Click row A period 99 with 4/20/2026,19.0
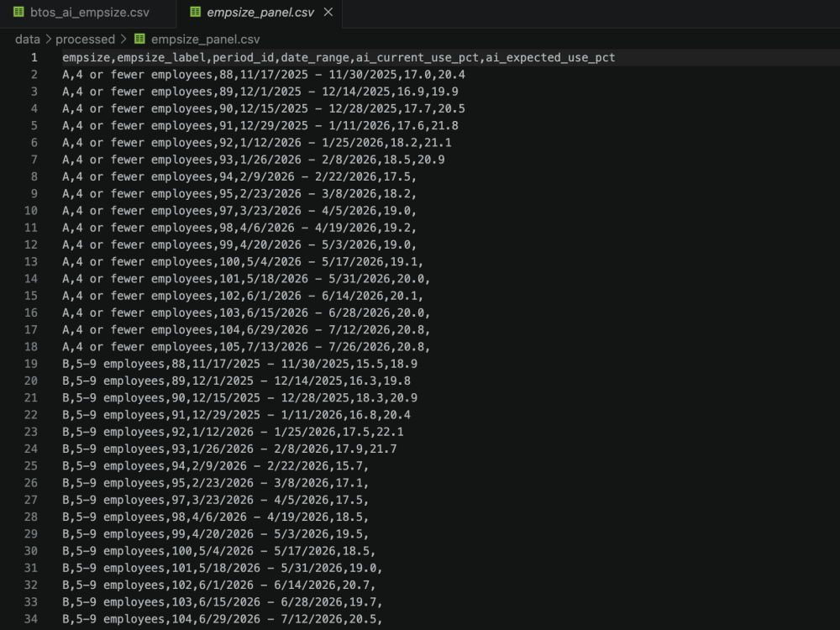The image size is (840, 630). coord(239,244)
